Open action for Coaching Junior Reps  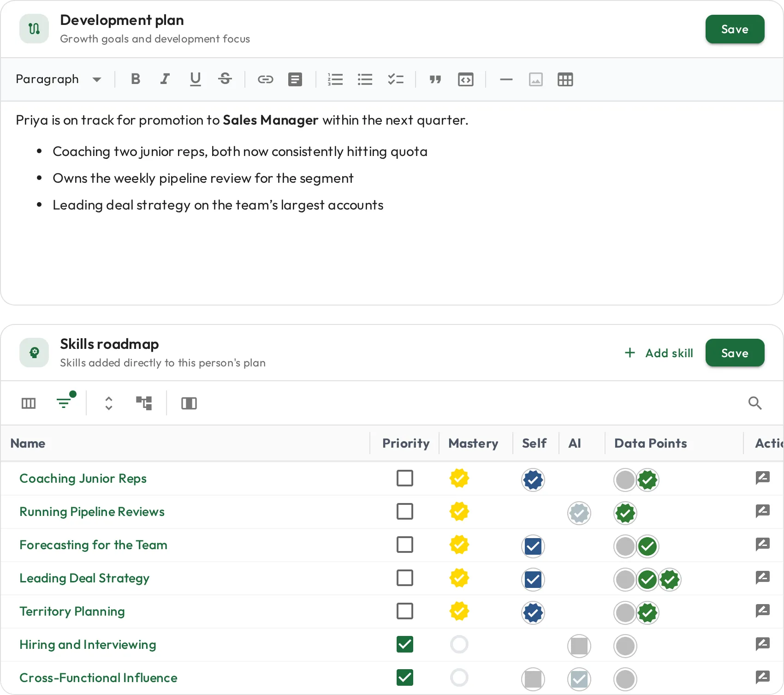tap(763, 478)
